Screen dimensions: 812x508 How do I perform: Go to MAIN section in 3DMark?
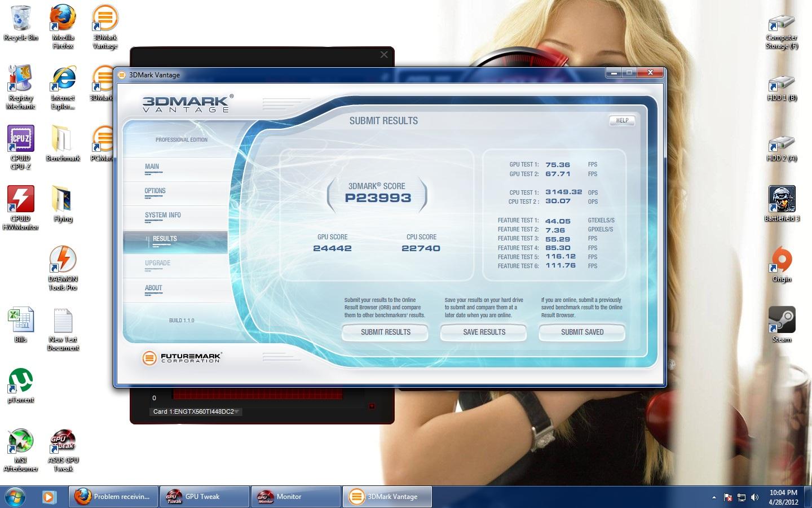click(152, 167)
